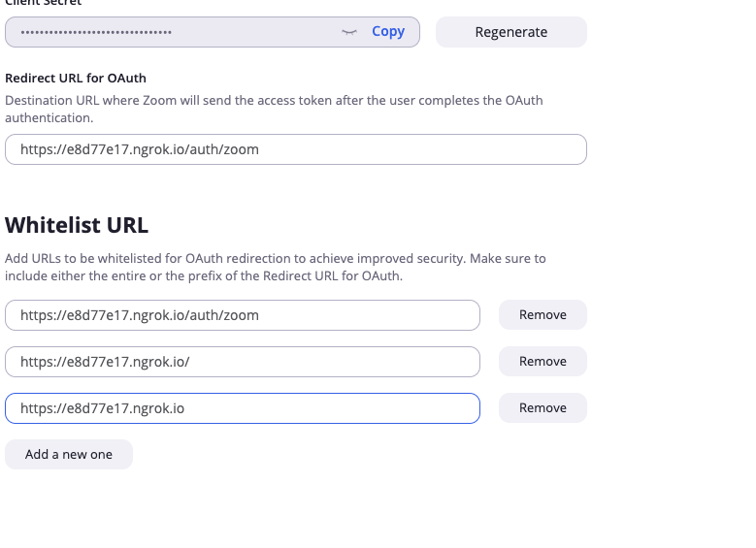Focus the Redirect URL for OAuth field

(x=295, y=149)
